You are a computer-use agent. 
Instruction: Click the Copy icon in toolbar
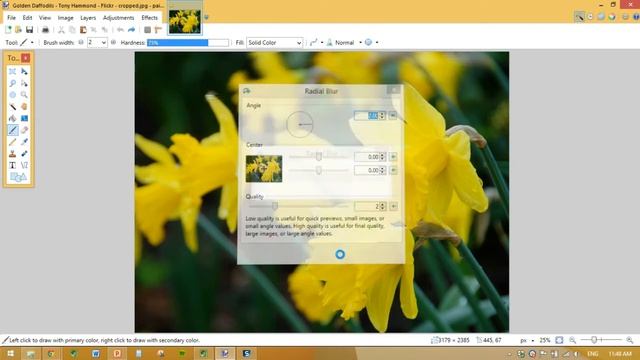click(72, 30)
